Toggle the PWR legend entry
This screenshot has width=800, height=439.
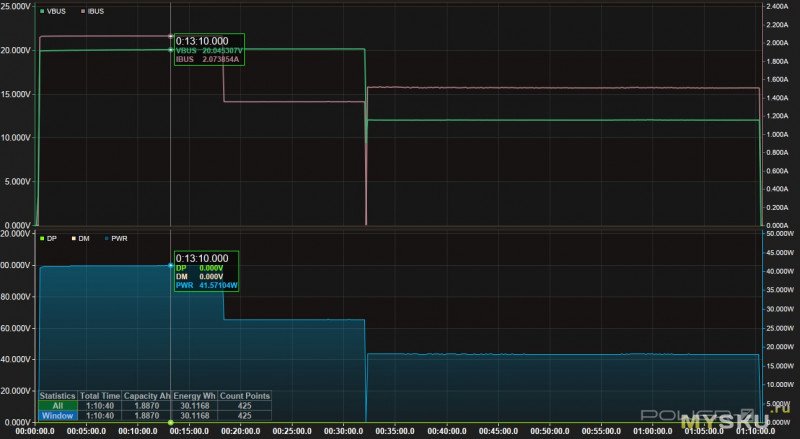pyautogui.click(x=116, y=238)
